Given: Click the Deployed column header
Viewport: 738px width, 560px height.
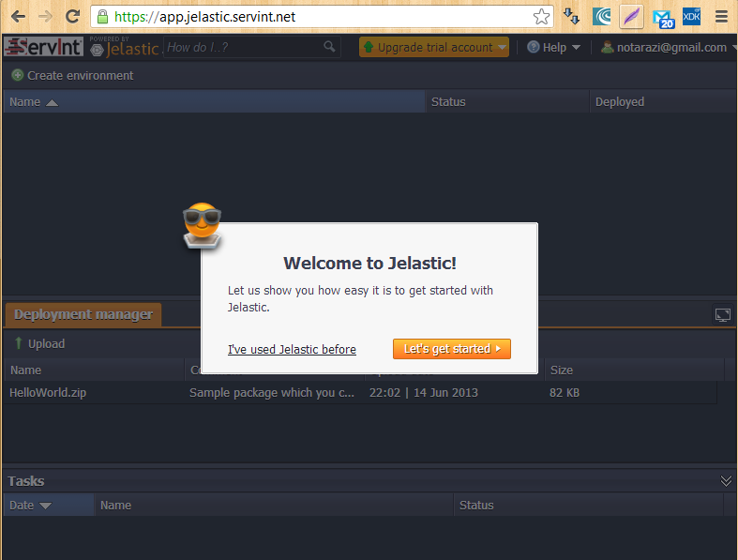Looking at the screenshot, I should tap(664, 101).
